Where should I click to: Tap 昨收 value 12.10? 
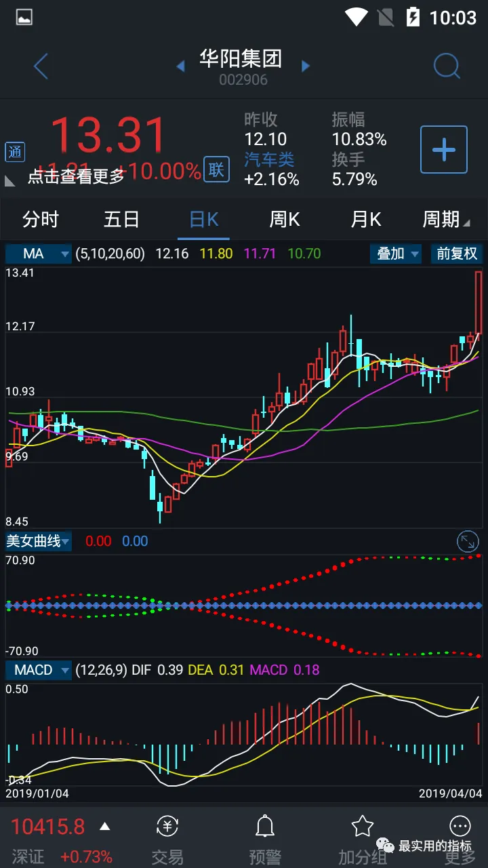[x=266, y=140]
